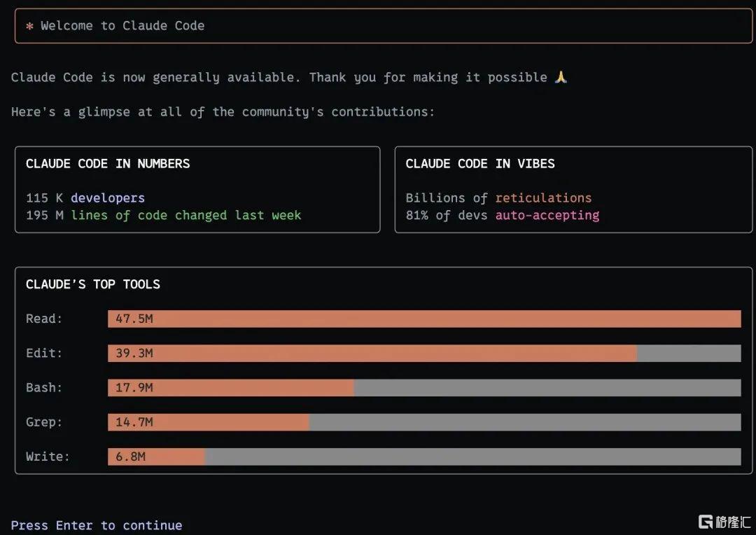Click the "Write:" tool label
The height and width of the screenshot is (535, 756).
pyautogui.click(x=48, y=457)
